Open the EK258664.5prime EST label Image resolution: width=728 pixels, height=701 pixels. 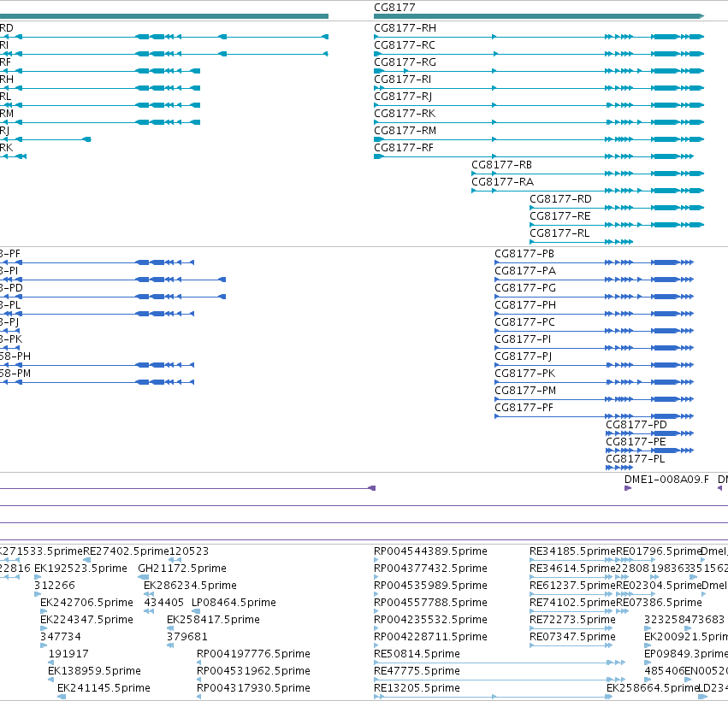pos(652,688)
